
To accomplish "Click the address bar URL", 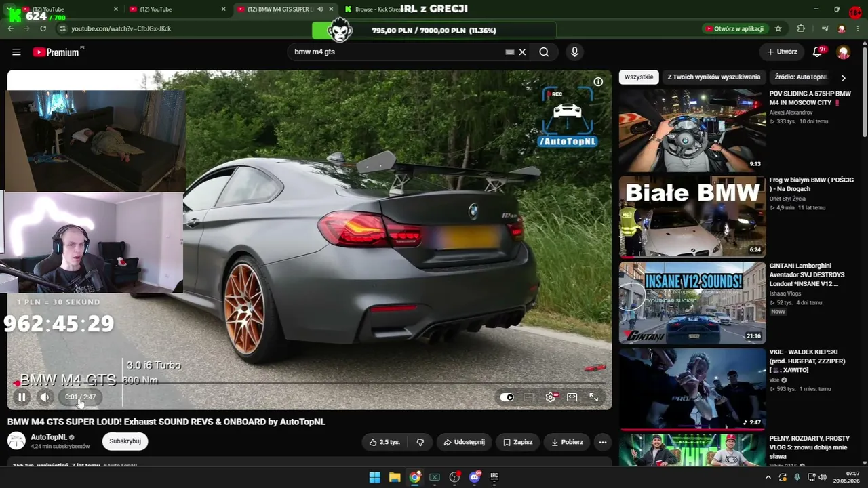I will click(x=121, y=28).
